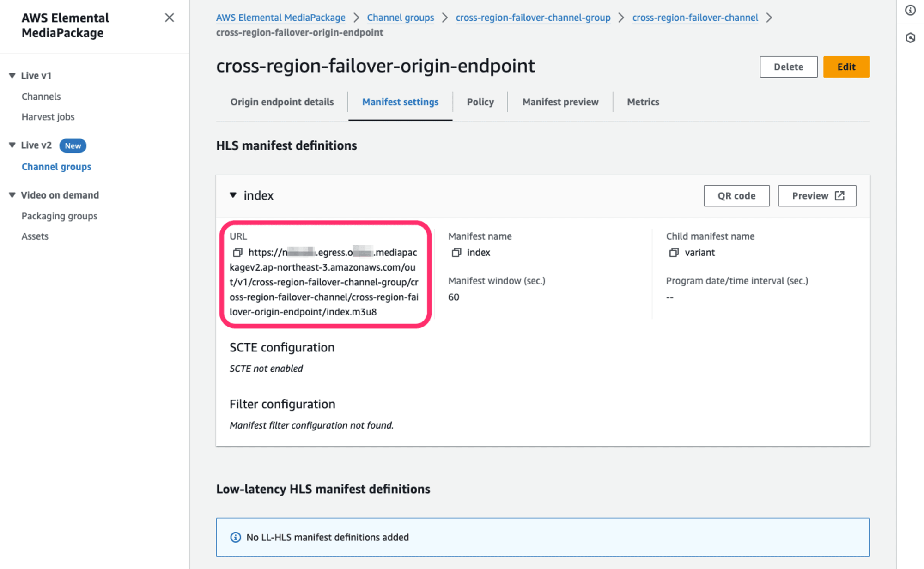Open Preview of index manifest
The width and height of the screenshot is (924, 569).
[817, 196]
